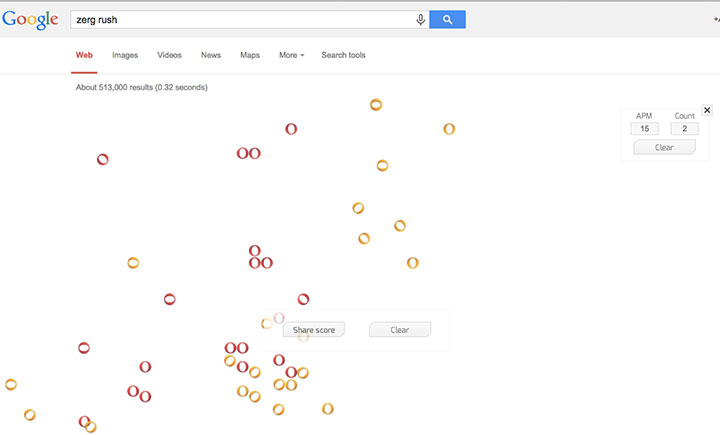Click the Clear button under APM counter
The width and height of the screenshot is (720, 435).
(x=664, y=147)
